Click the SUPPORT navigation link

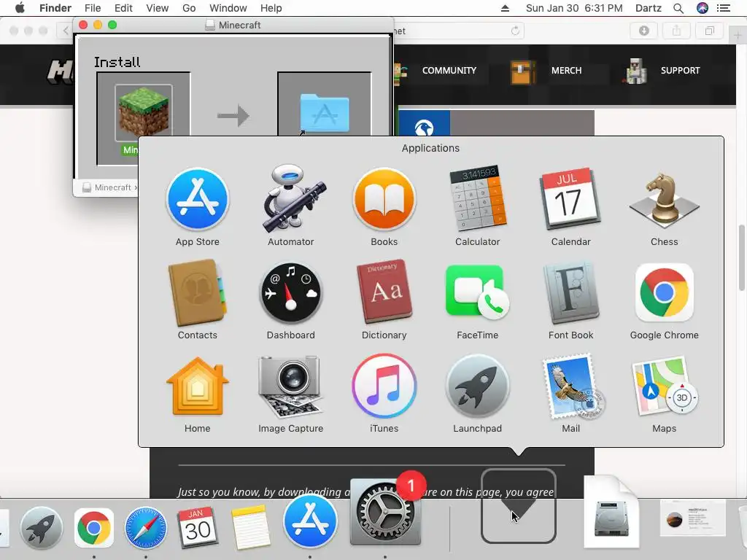[680, 71]
